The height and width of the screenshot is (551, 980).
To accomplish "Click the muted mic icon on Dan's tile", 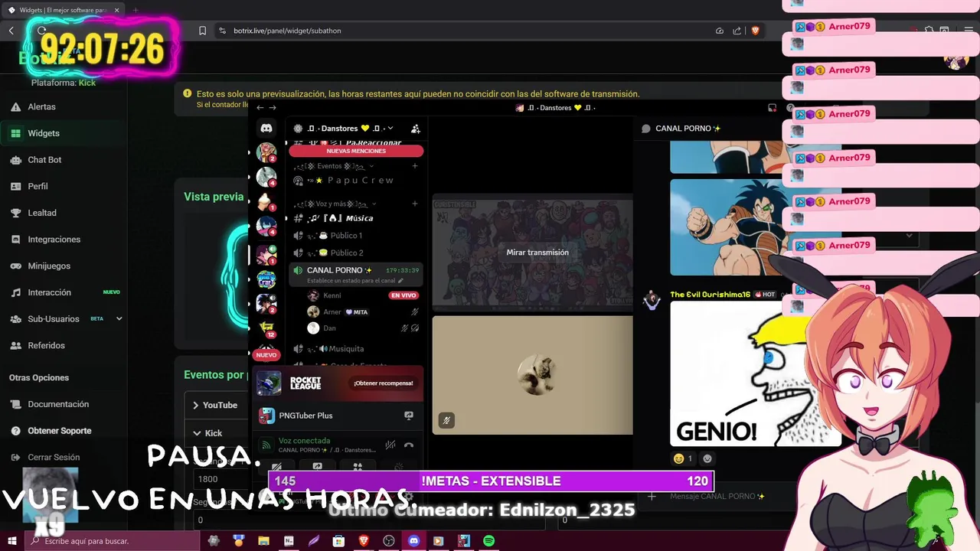I will [446, 420].
